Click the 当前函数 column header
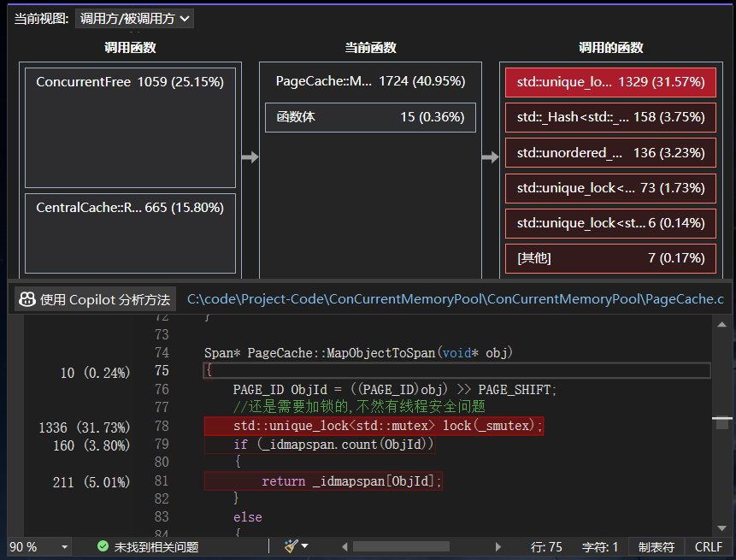This screenshot has width=736, height=560. click(370, 47)
